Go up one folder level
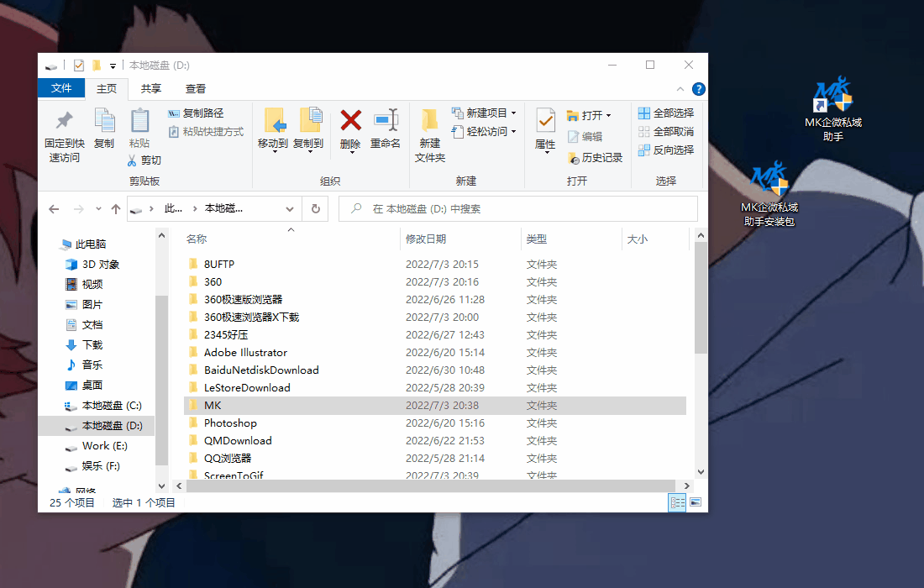924x588 pixels. [x=116, y=209]
